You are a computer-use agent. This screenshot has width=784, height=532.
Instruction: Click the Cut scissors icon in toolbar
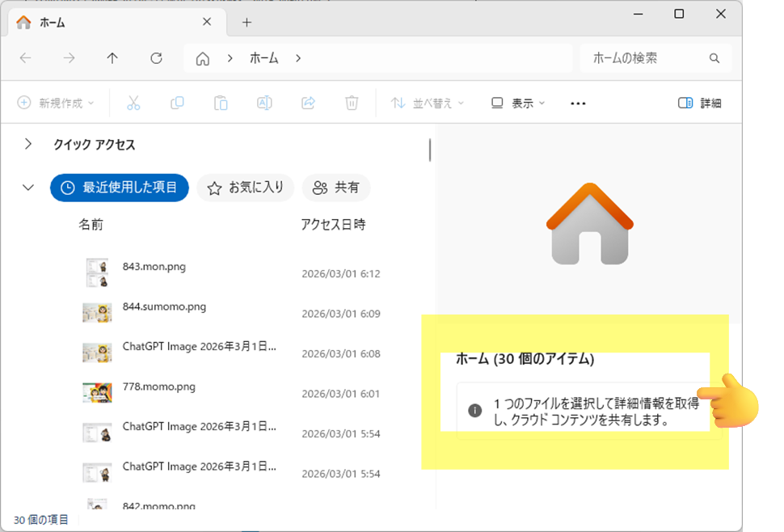(x=133, y=103)
